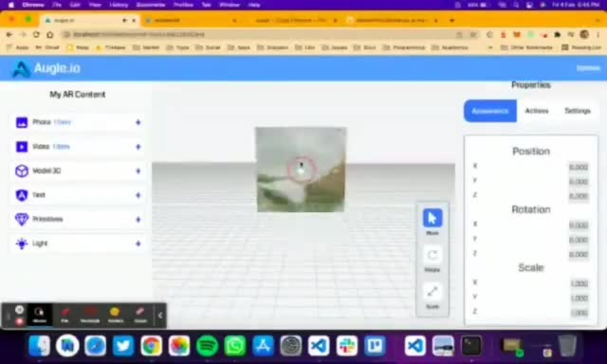Image resolution: width=607 pixels, height=364 pixels.
Task: Open the Other Bookmarks folder
Action: click(x=526, y=47)
